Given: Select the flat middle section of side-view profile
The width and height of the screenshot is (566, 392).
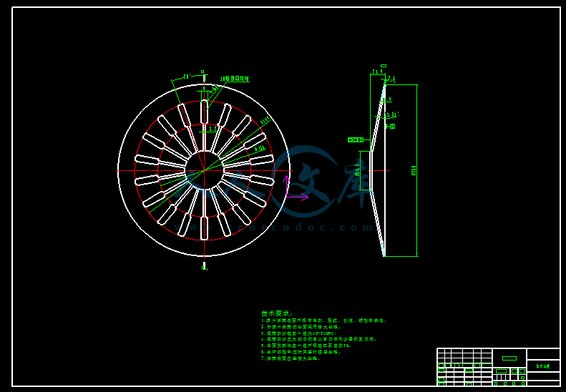Looking at the screenshot, I should click(371, 170).
